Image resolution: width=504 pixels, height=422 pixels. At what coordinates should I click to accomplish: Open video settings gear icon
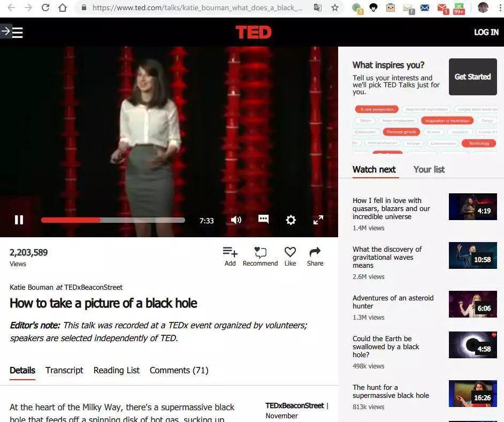[x=291, y=220]
